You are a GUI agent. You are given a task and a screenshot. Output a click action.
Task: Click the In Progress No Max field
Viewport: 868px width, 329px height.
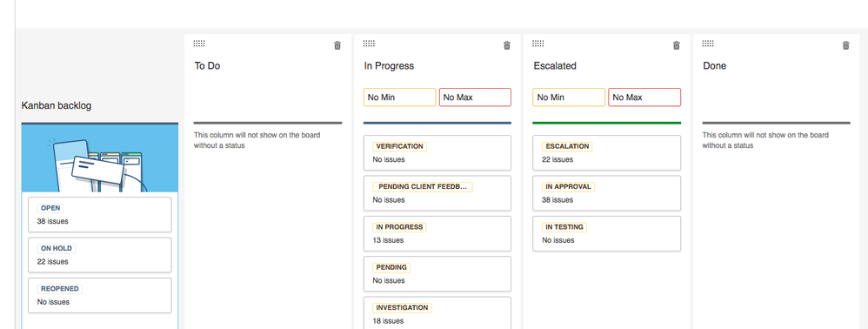(476, 97)
